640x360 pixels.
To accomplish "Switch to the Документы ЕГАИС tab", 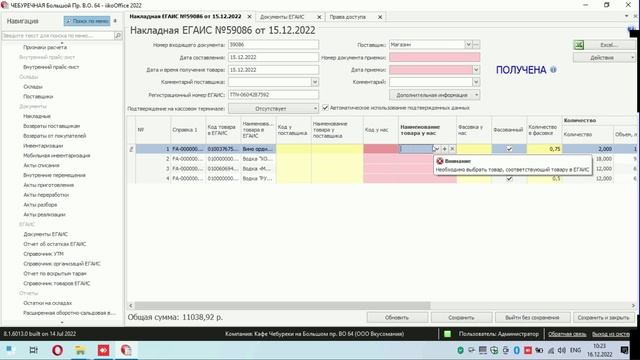I will coord(282,17).
